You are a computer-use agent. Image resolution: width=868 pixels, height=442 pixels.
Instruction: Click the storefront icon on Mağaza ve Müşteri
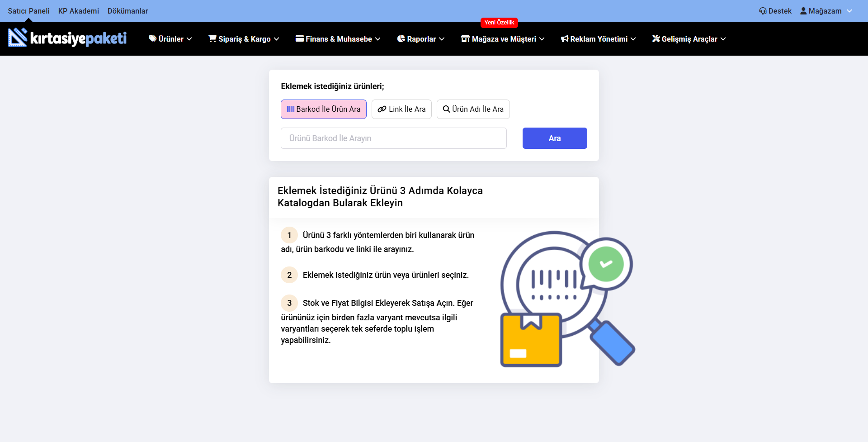(465, 39)
